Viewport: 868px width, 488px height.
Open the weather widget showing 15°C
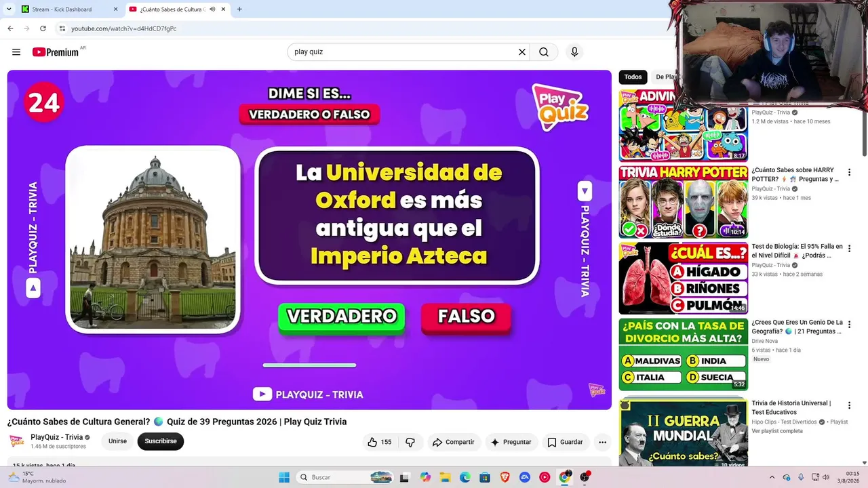coord(37,477)
